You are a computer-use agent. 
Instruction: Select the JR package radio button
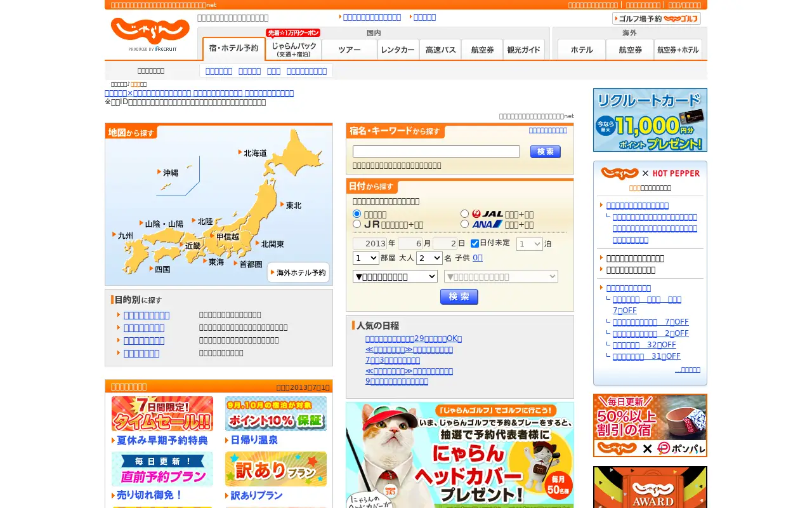click(x=357, y=224)
